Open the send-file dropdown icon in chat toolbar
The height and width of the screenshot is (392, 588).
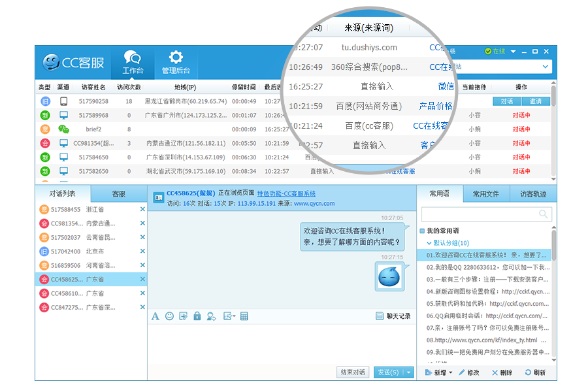tap(229, 316)
